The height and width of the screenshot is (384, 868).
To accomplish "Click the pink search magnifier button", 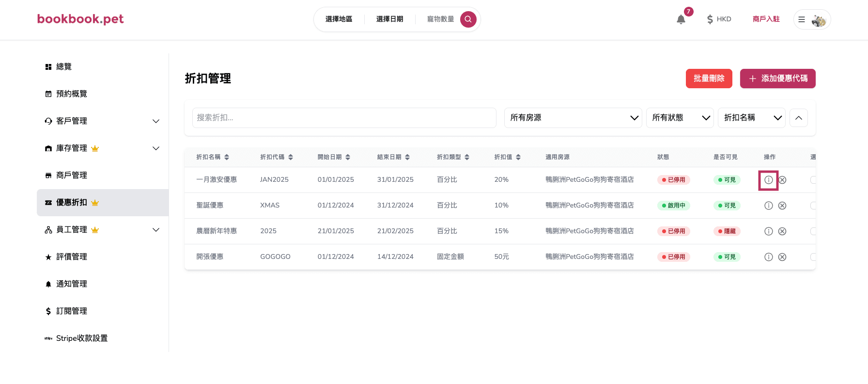I will click(x=468, y=19).
